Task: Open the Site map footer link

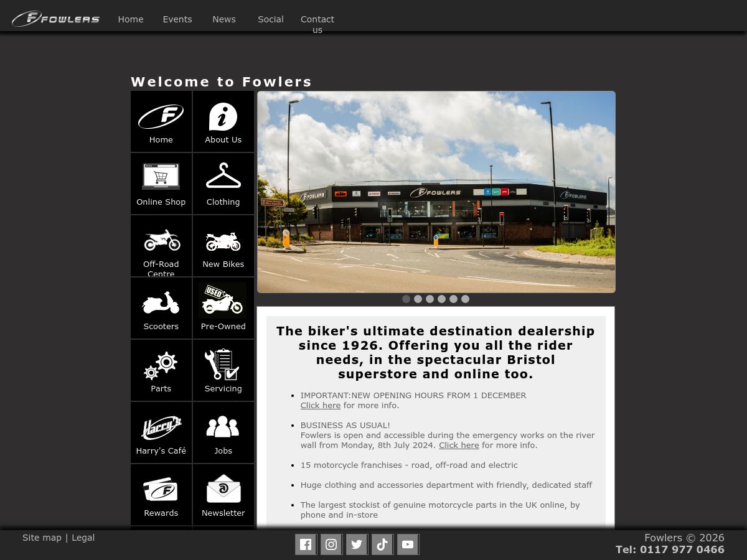Action: click(42, 538)
